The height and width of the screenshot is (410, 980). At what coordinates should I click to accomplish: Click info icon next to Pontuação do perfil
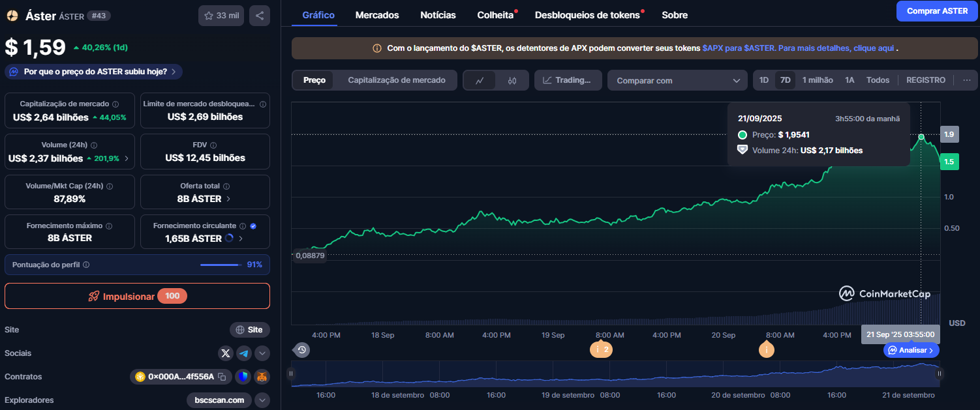pos(86,265)
